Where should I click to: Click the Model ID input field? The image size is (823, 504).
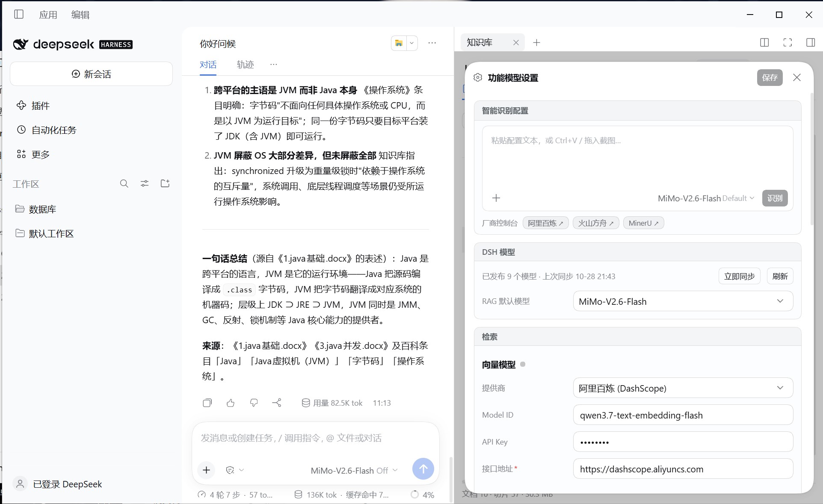coord(683,415)
